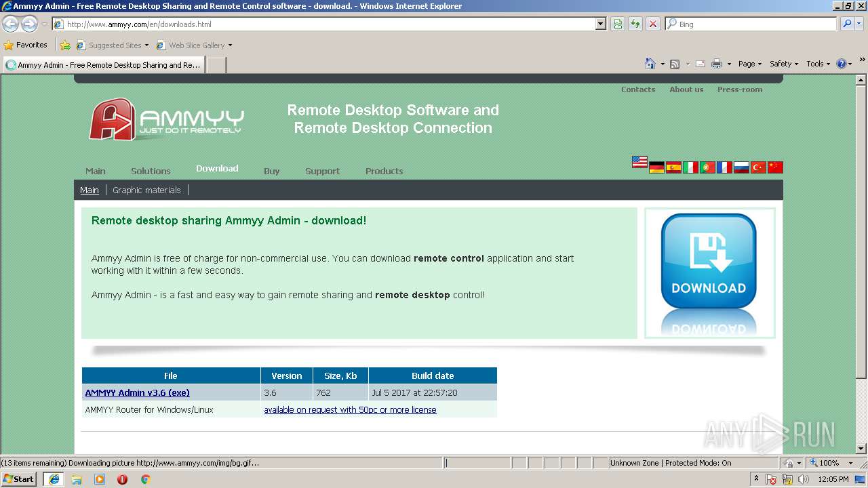The width and height of the screenshot is (868, 488).
Task: Switch language to Portuguese flag
Action: click(x=707, y=167)
